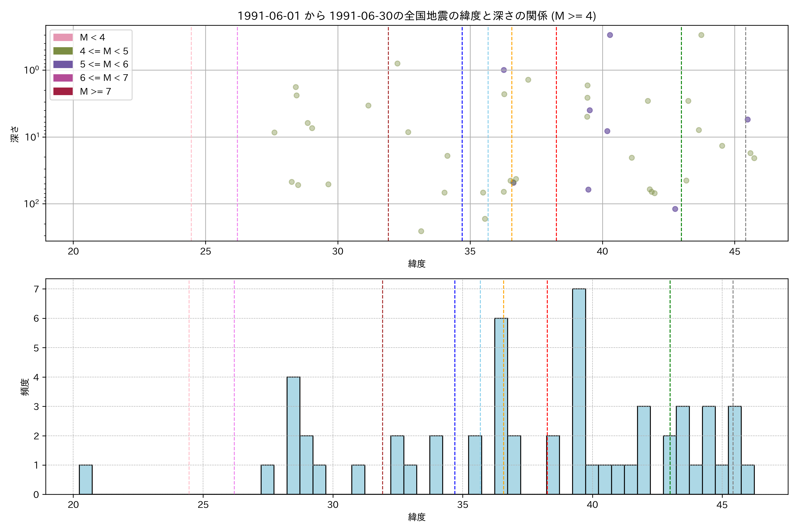Click the leftmost scatter point near latitude 27.6

click(274, 132)
